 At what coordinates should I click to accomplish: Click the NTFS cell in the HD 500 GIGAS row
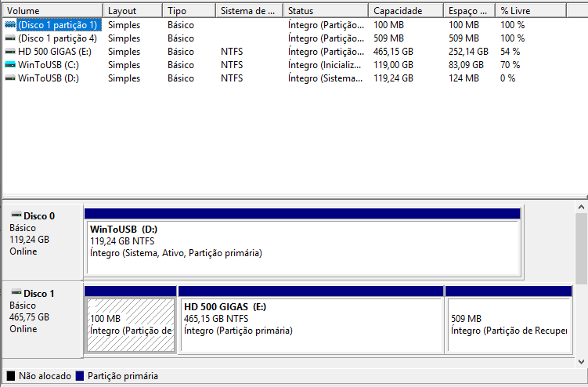(x=232, y=52)
